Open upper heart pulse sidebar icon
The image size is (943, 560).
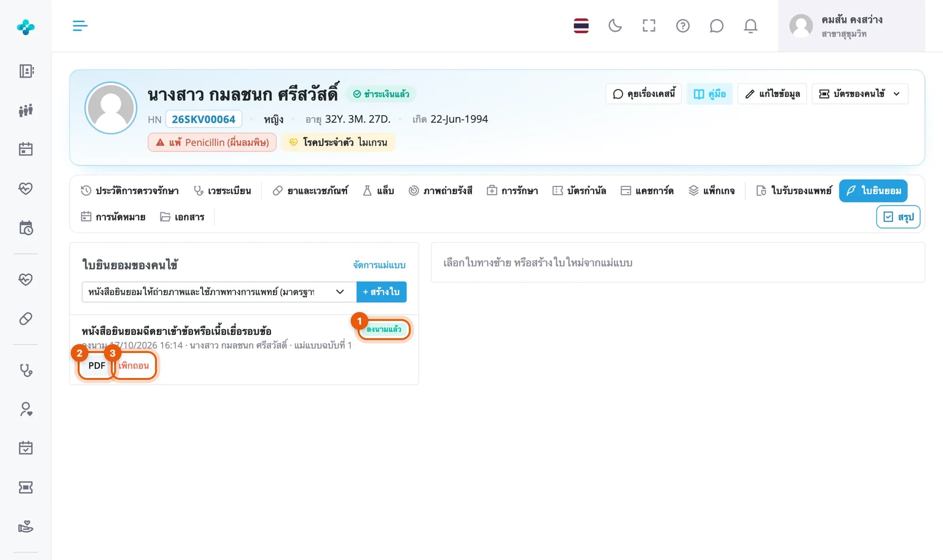point(26,189)
